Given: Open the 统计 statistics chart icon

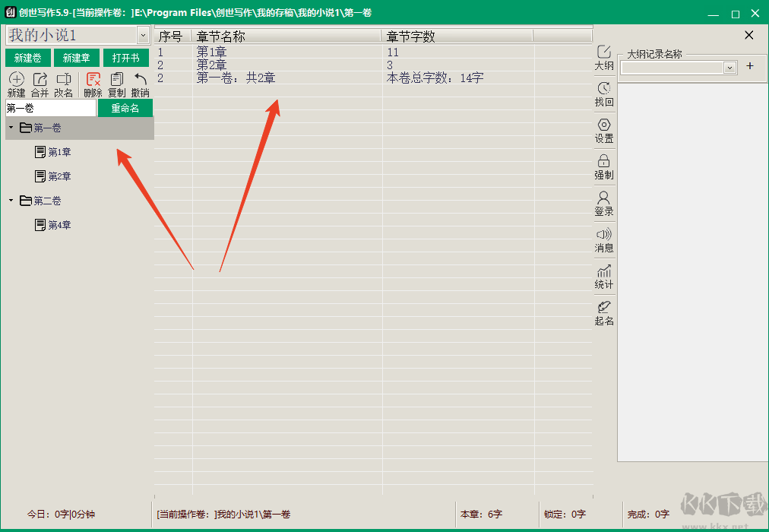Looking at the screenshot, I should point(604,271).
